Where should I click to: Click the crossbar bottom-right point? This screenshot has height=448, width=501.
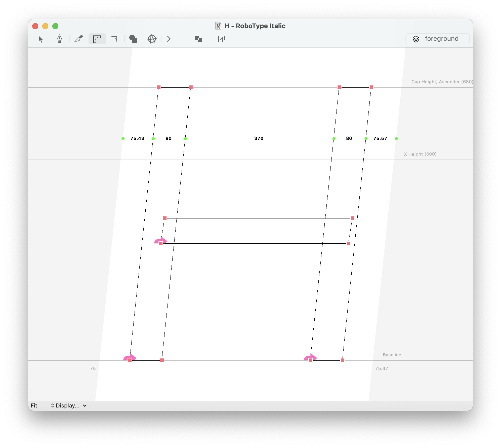[x=349, y=243]
